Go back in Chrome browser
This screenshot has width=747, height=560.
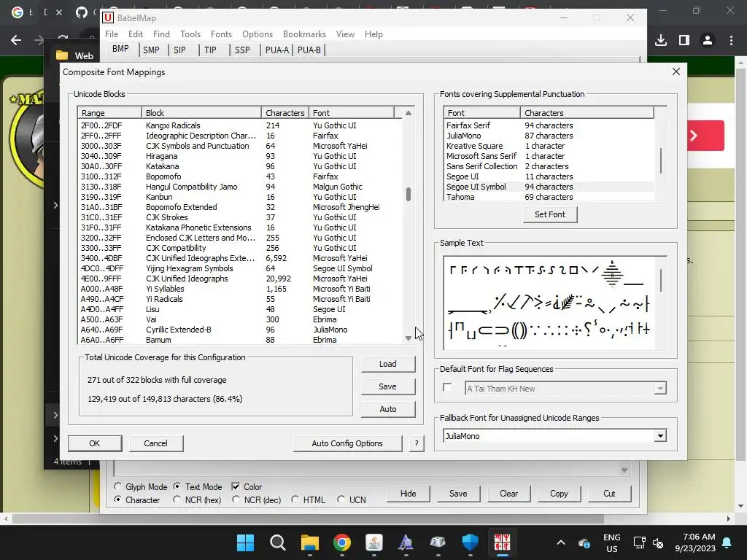pos(16,40)
